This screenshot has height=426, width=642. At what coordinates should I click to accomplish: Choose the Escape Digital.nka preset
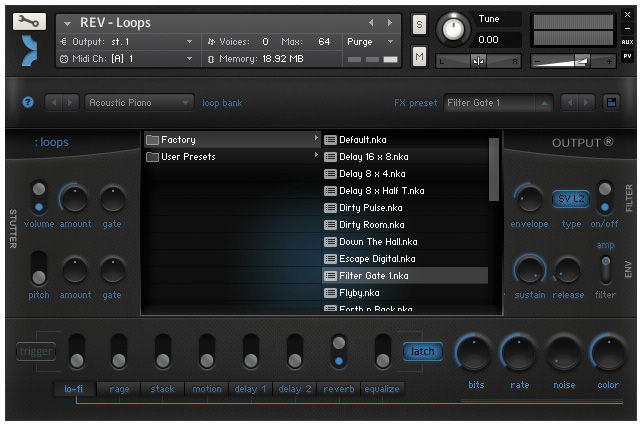click(405, 259)
